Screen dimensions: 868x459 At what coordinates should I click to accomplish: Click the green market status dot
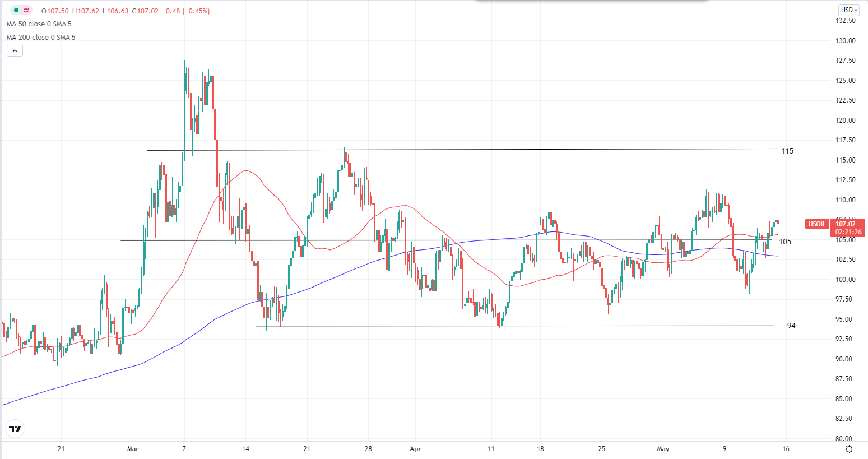pos(15,10)
